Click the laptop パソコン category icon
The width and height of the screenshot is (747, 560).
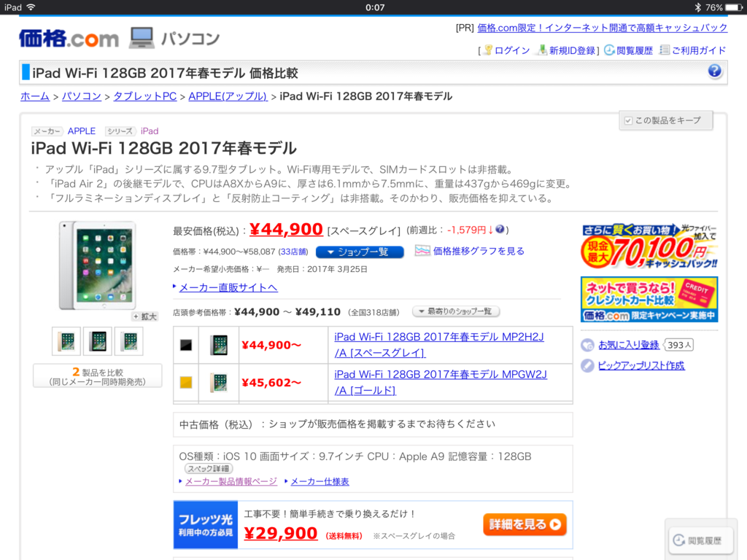[x=142, y=38]
